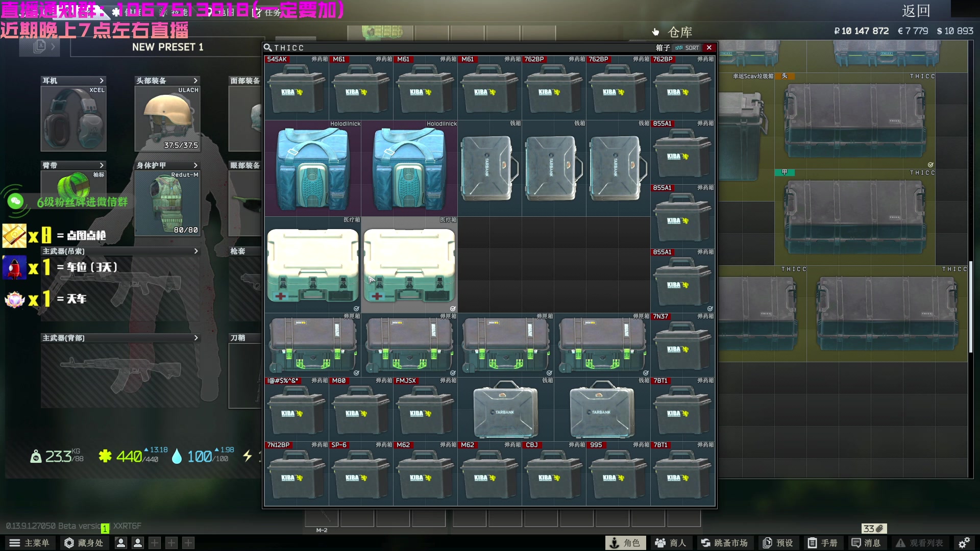Open the 观看列表 watch list

click(x=920, y=543)
